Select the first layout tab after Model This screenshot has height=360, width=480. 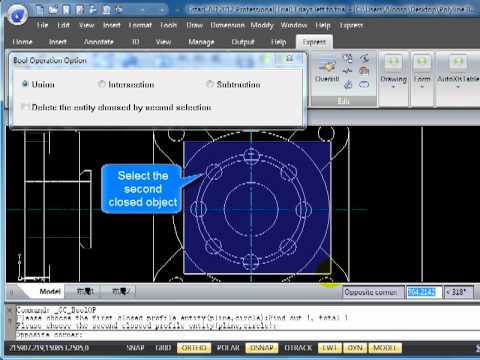point(85,292)
